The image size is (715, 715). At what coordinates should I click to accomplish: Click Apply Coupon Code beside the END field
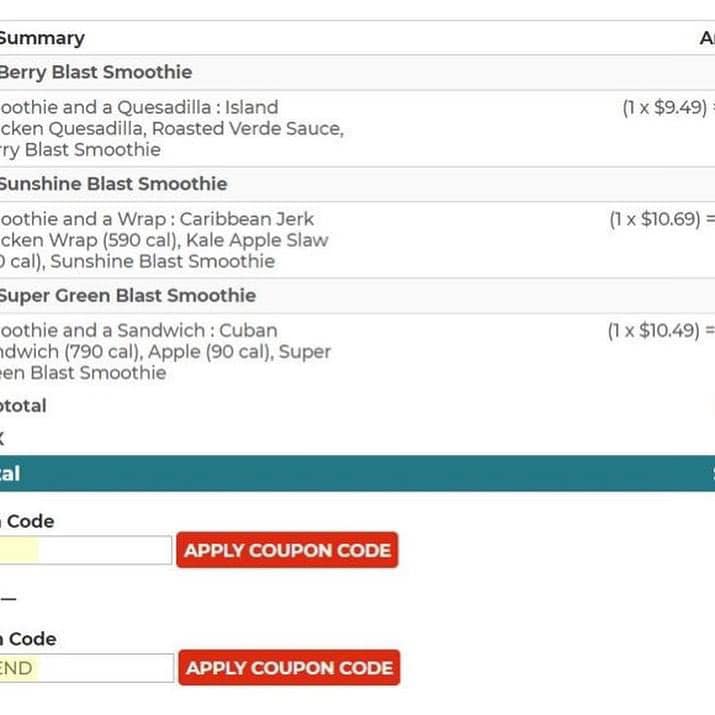289,668
